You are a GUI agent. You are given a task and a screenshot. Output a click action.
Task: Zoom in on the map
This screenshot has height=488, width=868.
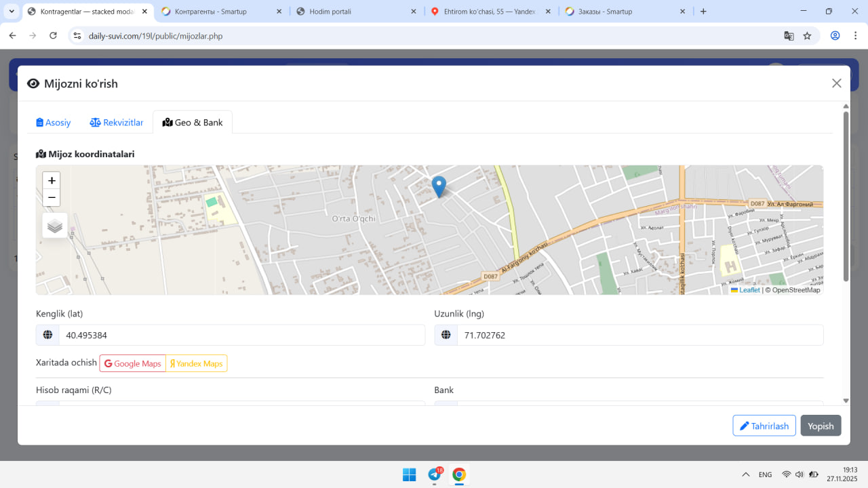[52, 180]
